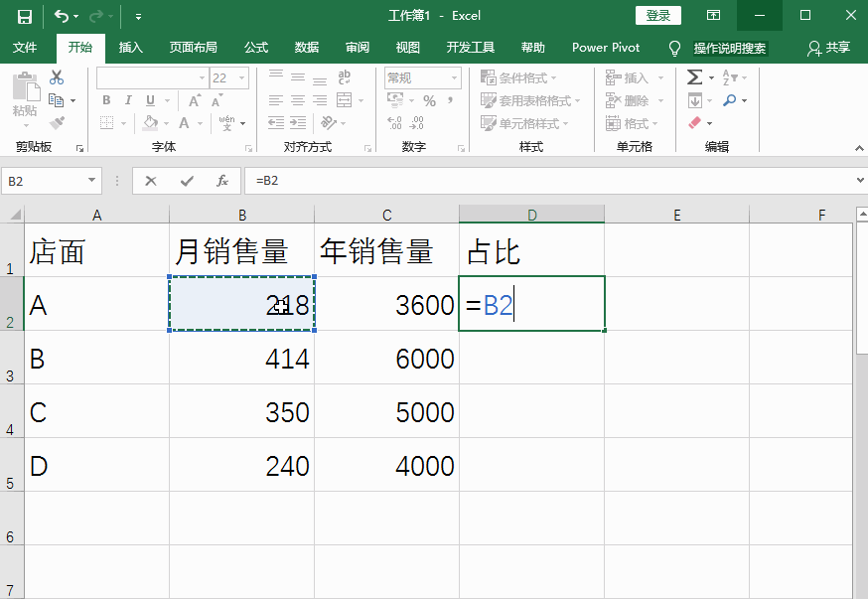The height and width of the screenshot is (599, 868).
Task: Click the Save icon in title bar
Action: (x=25, y=17)
